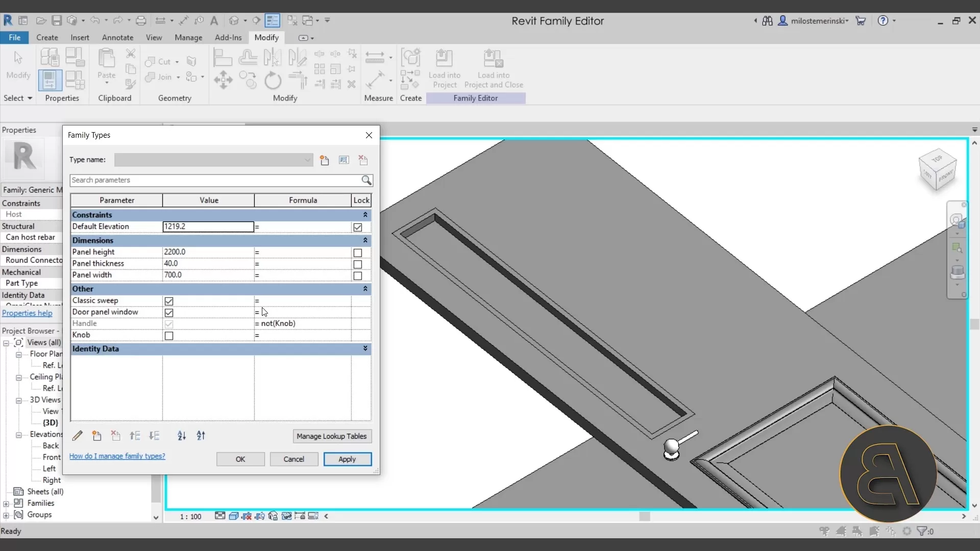Create a new family type
Image resolution: width=980 pixels, height=551 pixels.
tap(325, 160)
